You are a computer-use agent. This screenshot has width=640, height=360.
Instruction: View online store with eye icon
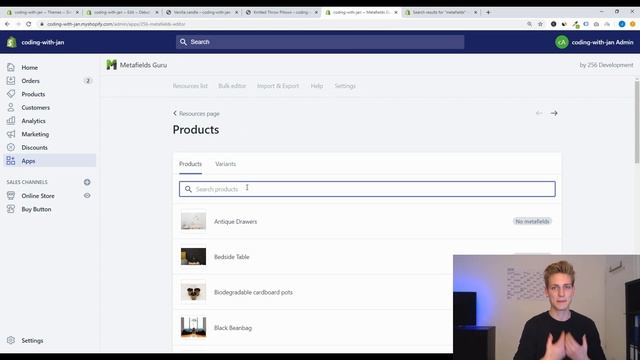coord(87,196)
